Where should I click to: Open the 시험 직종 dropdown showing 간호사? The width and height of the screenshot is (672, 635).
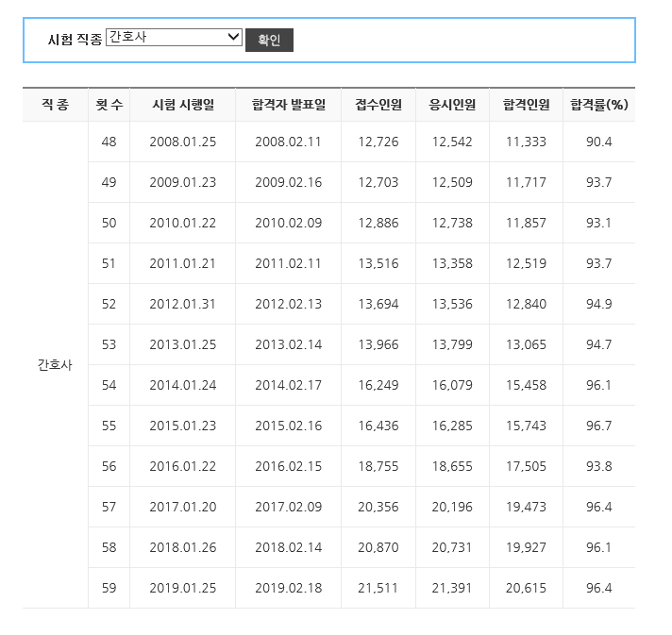(x=174, y=38)
